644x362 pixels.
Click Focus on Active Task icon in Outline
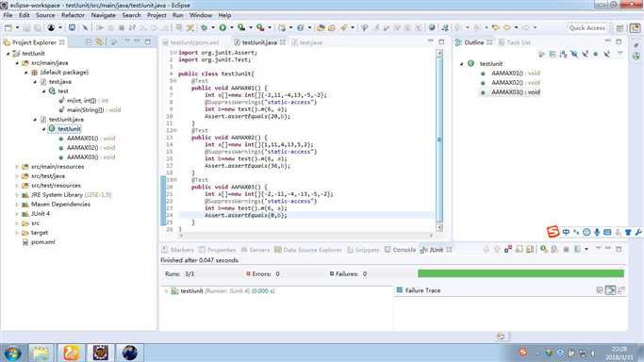tap(542, 54)
